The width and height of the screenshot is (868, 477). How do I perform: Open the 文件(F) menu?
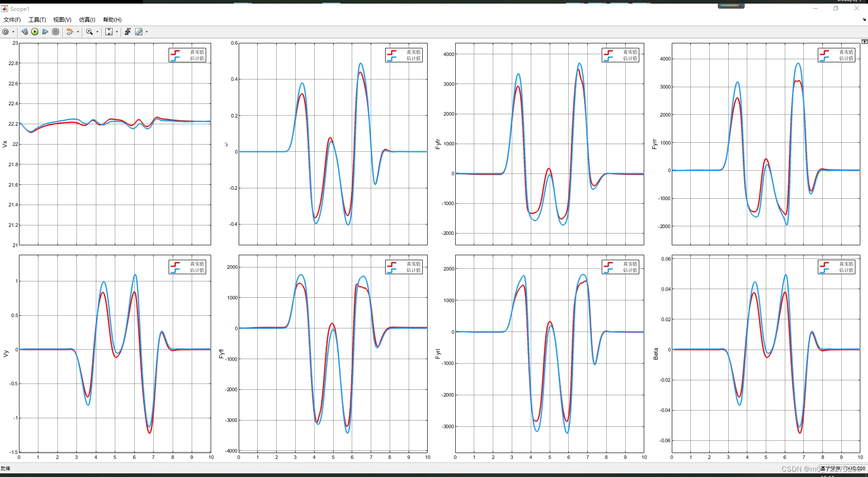click(12, 20)
